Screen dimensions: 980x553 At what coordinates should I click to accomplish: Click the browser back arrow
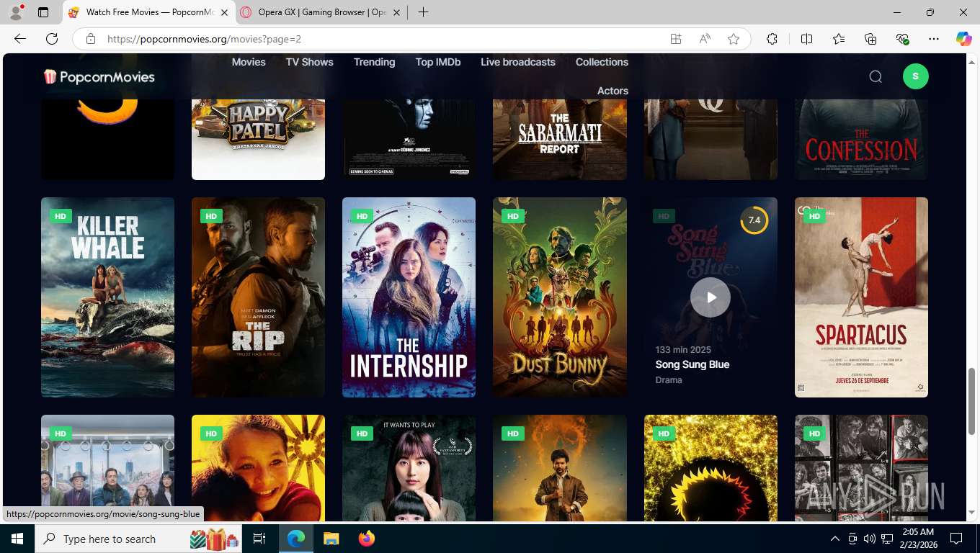(20, 39)
